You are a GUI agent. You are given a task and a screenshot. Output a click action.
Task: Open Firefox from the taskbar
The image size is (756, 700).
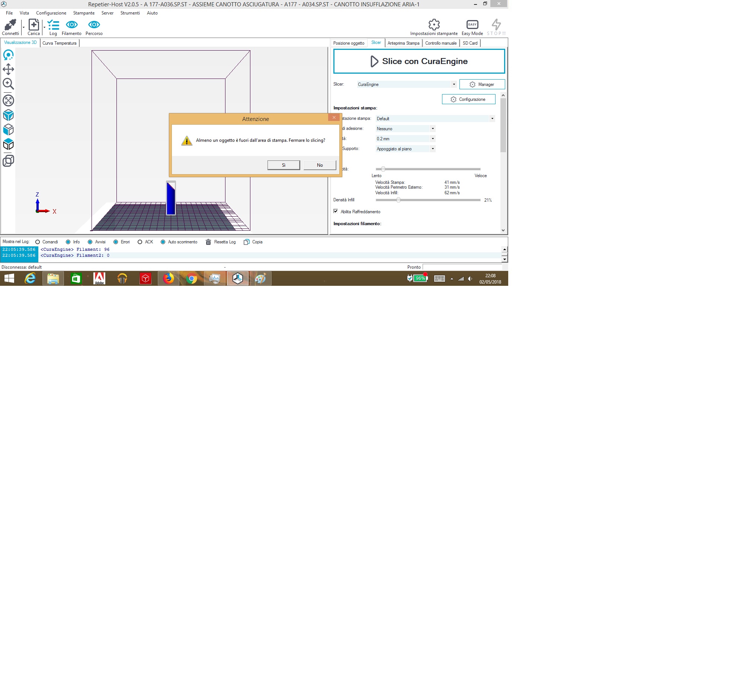tap(168, 279)
